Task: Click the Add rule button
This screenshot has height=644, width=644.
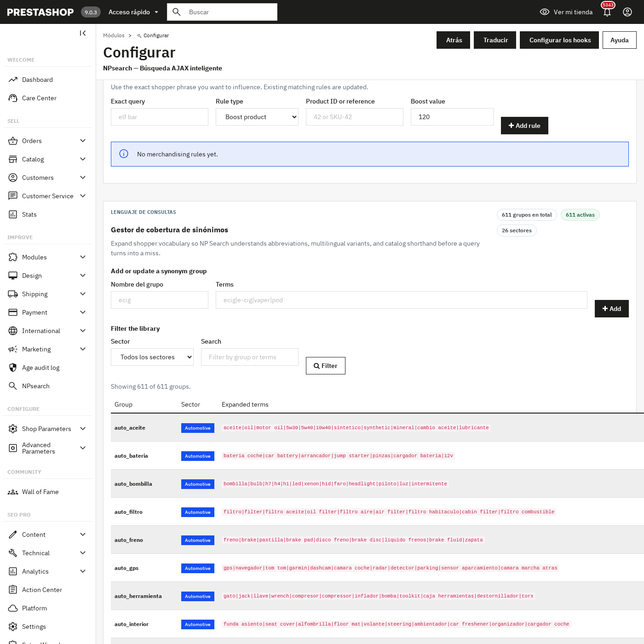Action: (524, 126)
